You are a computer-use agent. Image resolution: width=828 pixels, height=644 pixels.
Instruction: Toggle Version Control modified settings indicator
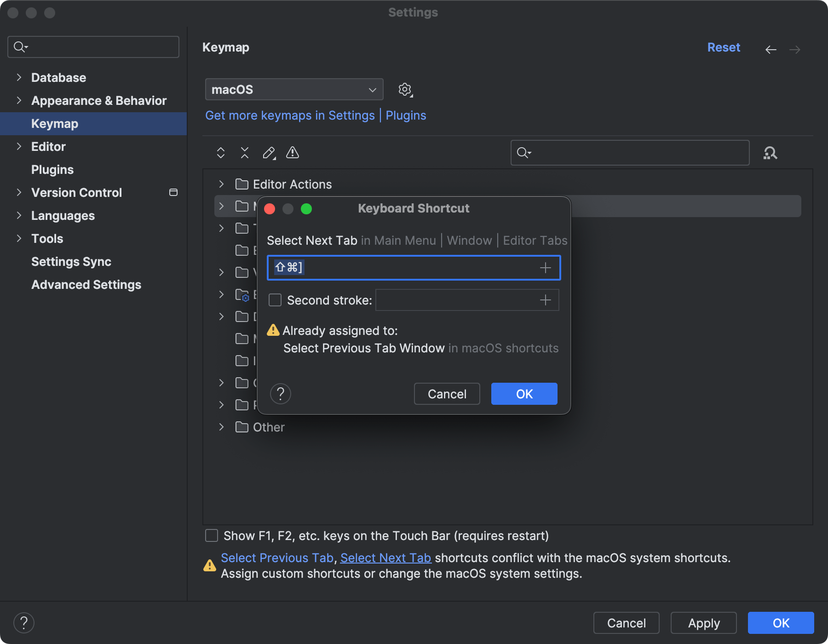click(x=173, y=193)
